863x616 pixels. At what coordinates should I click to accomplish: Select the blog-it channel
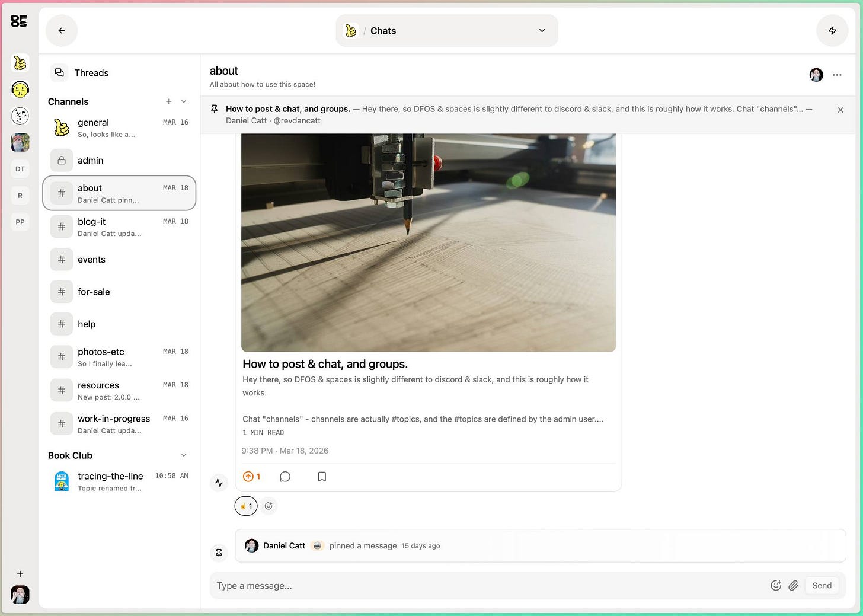[x=119, y=226]
